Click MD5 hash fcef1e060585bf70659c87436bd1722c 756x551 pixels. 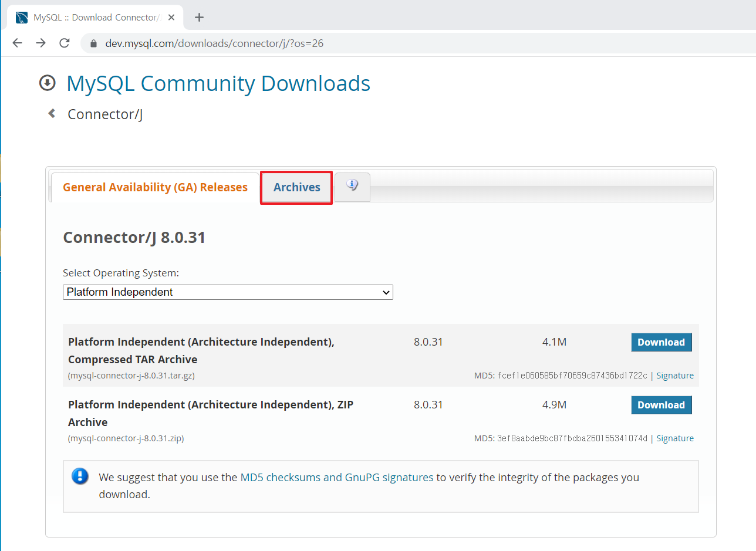pyautogui.click(x=572, y=376)
